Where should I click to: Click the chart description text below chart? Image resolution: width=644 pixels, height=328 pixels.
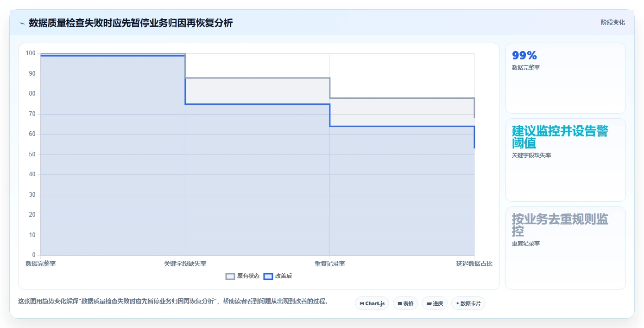click(x=173, y=301)
